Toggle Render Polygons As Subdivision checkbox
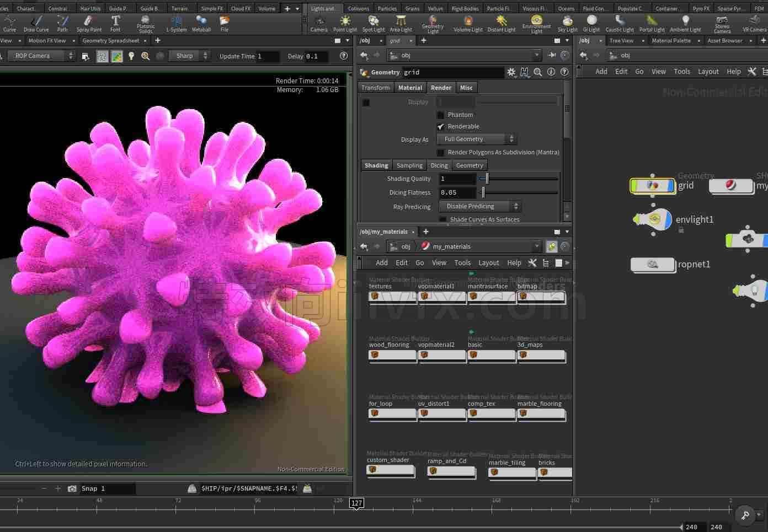The image size is (768, 532). coord(440,152)
